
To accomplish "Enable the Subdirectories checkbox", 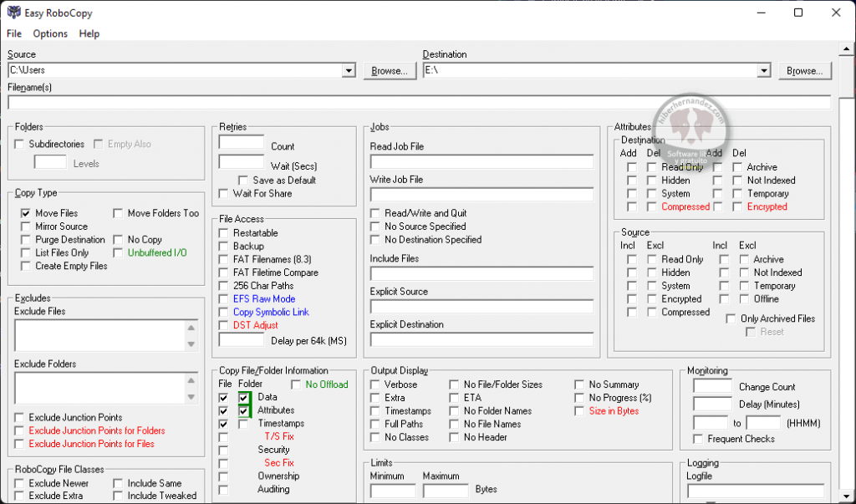I will 20,144.
